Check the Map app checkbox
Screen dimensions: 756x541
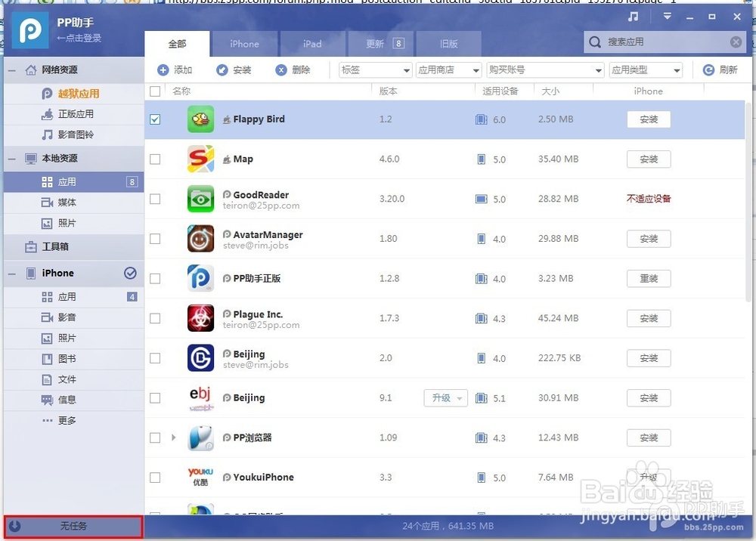point(155,159)
